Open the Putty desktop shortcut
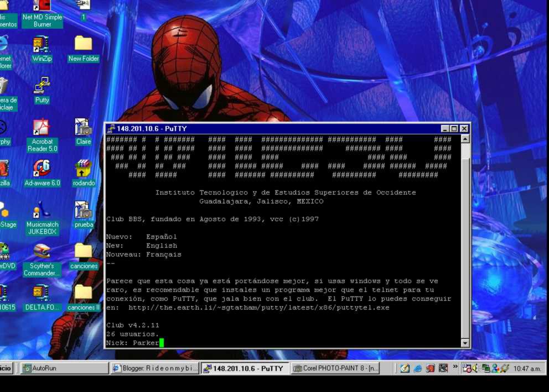This screenshot has height=392, width=549. (x=42, y=90)
